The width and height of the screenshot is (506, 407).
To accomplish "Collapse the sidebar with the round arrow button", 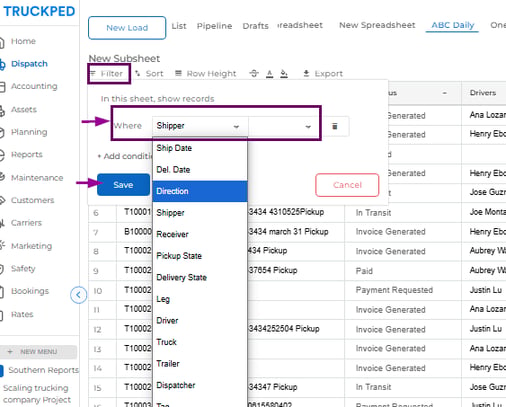I will coord(79,295).
